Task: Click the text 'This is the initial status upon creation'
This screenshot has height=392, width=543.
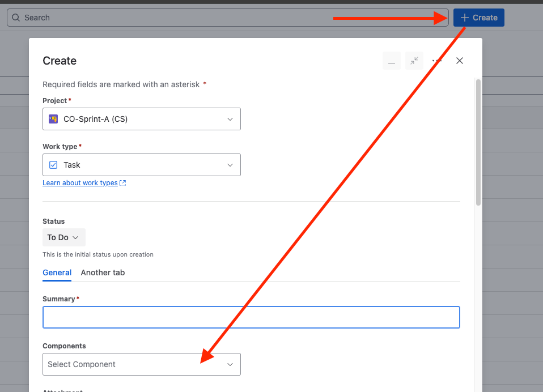Action: [x=98, y=255]
